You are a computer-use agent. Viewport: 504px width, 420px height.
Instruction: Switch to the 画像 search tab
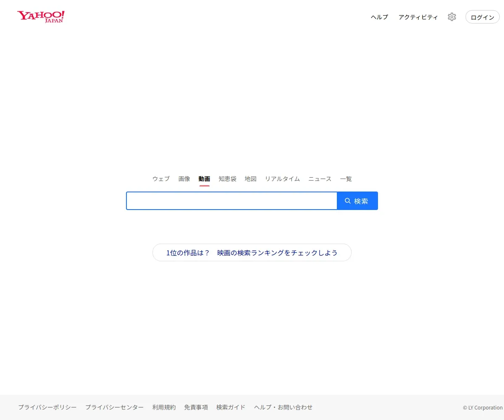(184, 179)
